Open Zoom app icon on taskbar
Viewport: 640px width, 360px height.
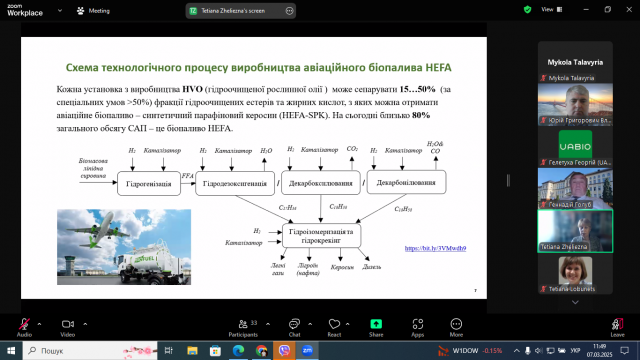click(307, 351)
